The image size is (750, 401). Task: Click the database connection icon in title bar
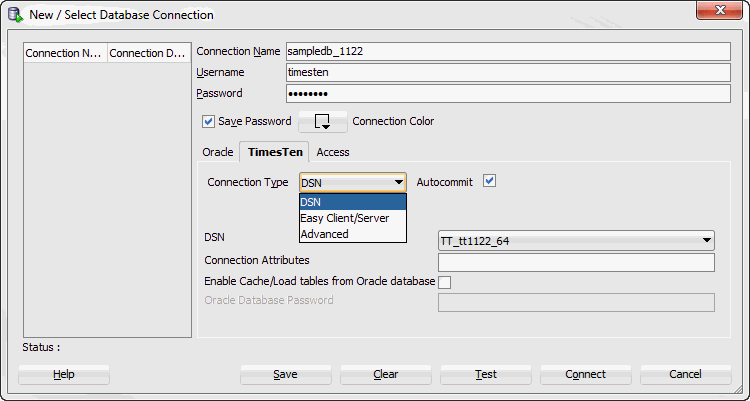tap(15, 15)
